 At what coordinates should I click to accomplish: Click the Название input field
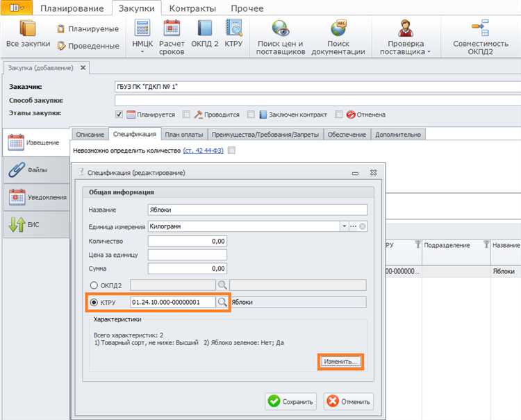tap(257, 210)
